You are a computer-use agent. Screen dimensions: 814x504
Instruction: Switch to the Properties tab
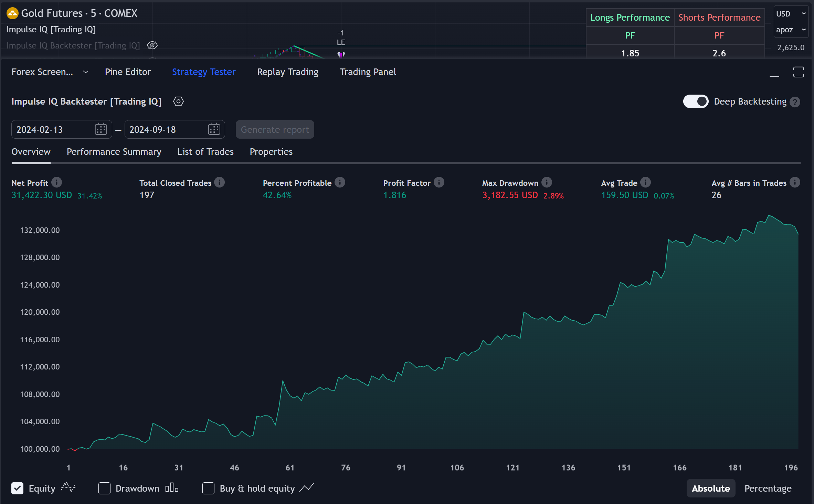pos(271,152)
